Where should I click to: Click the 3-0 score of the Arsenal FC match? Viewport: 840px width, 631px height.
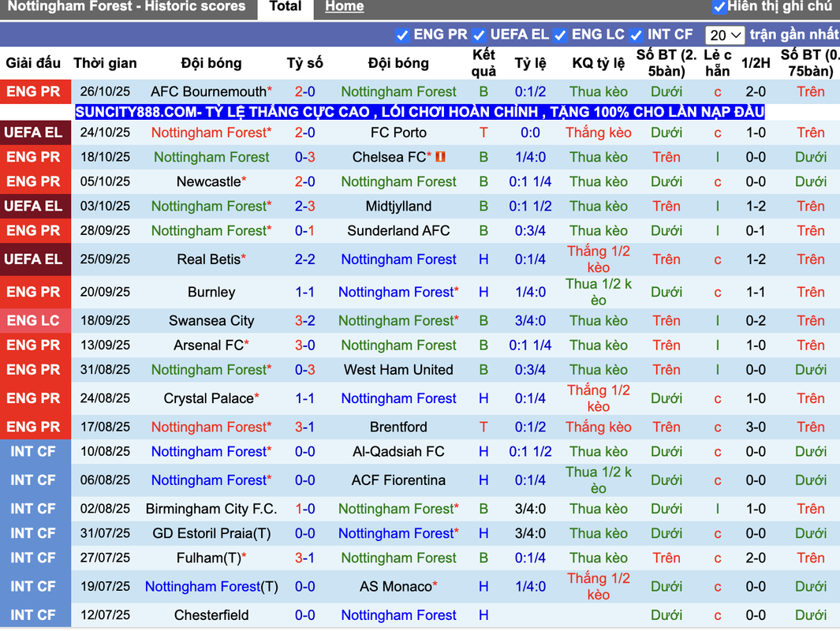(x=304, y=345)
